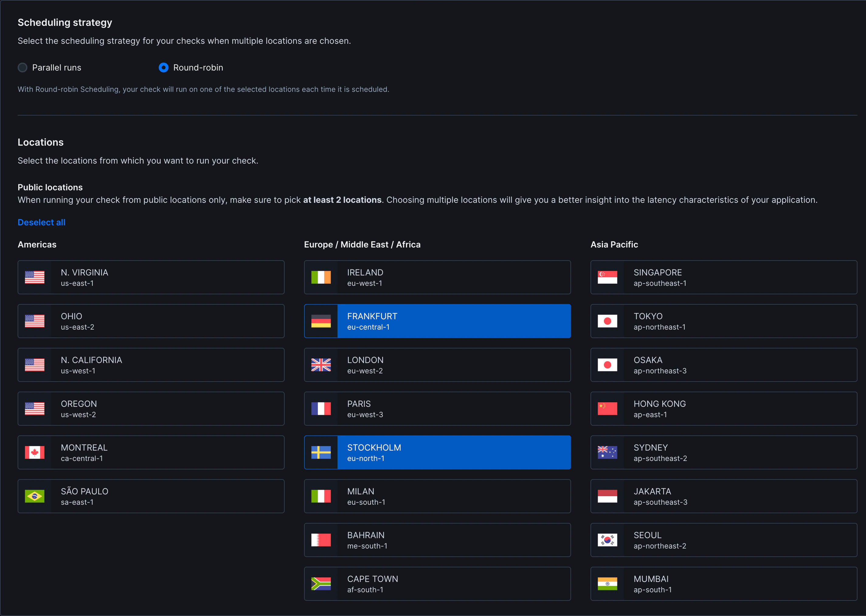Click the Ireland flag icon for eu-west-1
866x616 pixels.
tap(321, 277)
